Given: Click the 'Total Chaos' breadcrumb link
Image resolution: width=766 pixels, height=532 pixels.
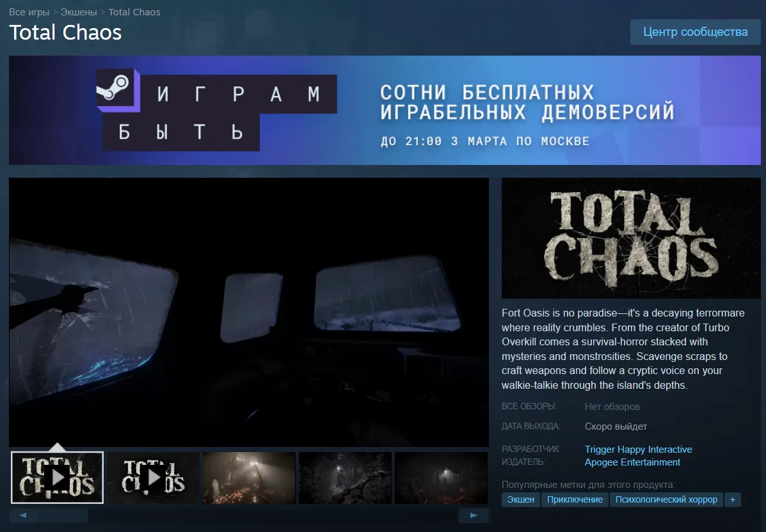Looking at the screenshot, I should 134,12.
